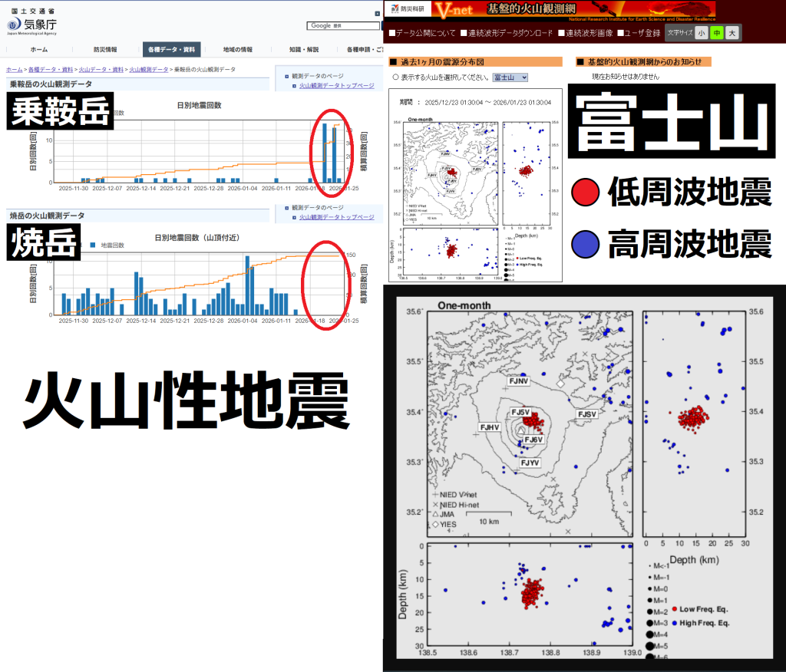786x672 pixels.
Task: Open 火山観測データトップページ link beside 乗鞍岳
Action: coord(336,86)
